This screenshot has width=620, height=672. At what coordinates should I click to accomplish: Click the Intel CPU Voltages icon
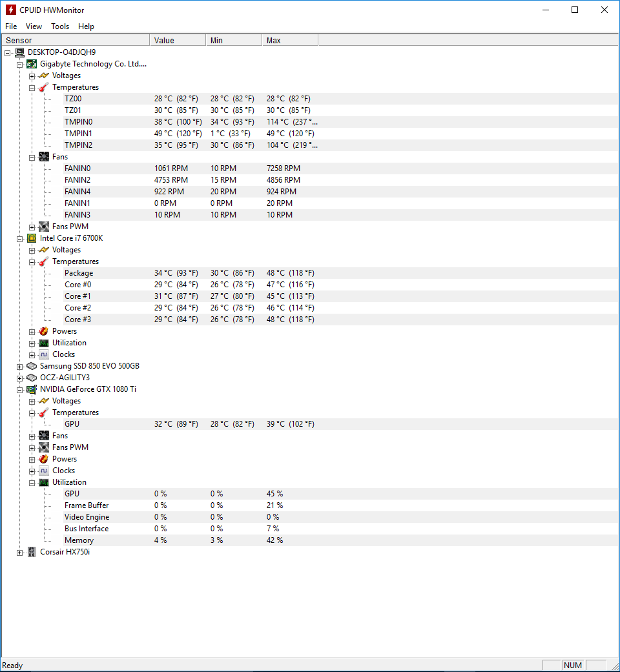(x=44, y=250)
